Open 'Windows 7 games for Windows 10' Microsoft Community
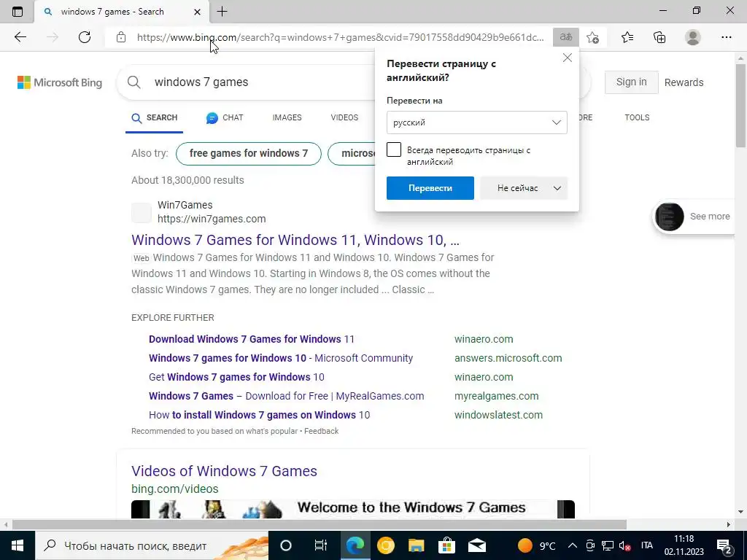 click(x=281, y=358)
